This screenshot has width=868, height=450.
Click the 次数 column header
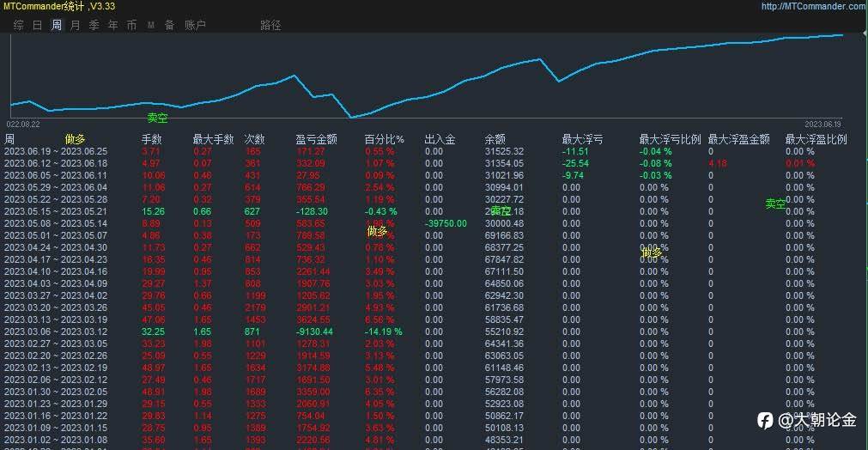click(x=255, y=139)
